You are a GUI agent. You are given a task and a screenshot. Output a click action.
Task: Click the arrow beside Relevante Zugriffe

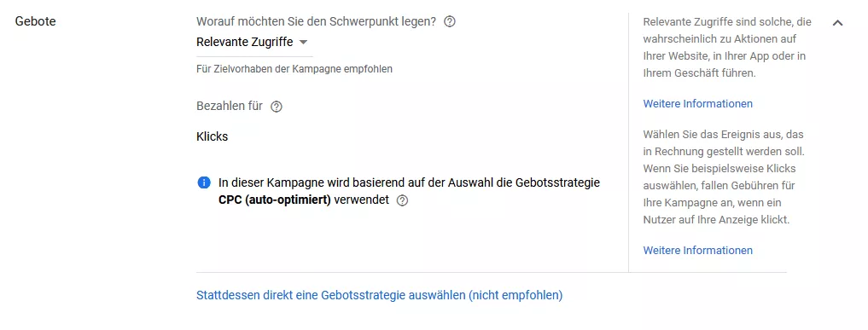pyautogui.click(x=303, y=43)
